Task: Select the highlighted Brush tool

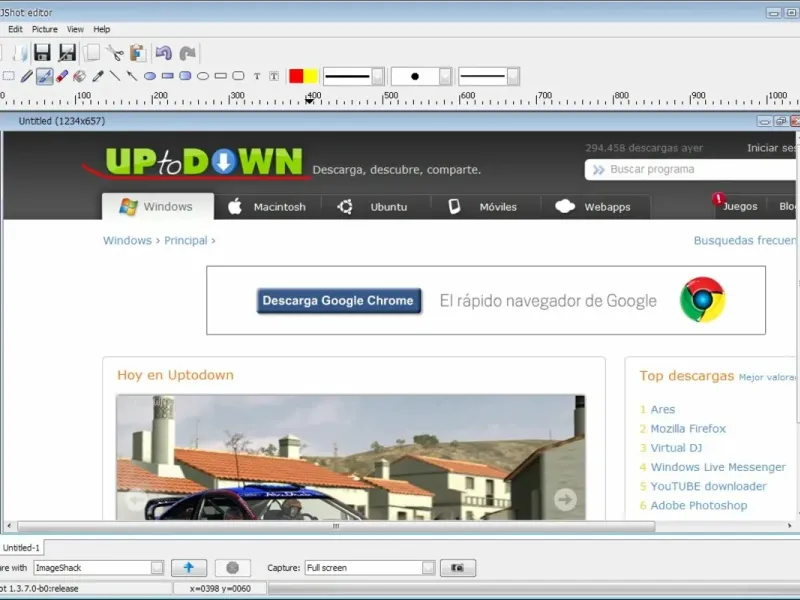Action: click(x=44, y=77)
